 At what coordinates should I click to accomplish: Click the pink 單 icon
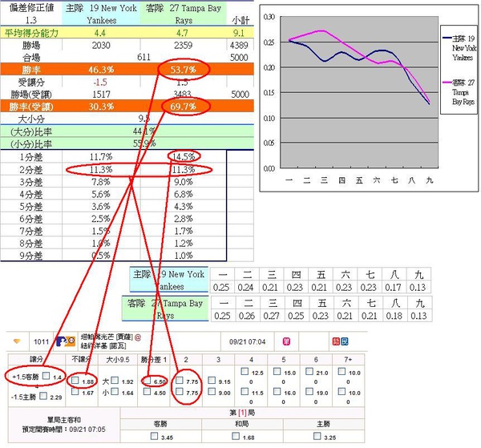(x=286, y=341)
